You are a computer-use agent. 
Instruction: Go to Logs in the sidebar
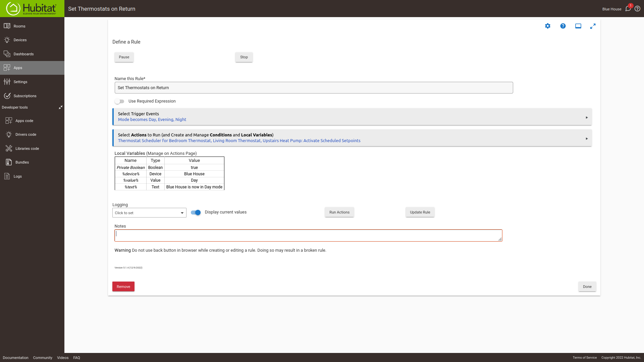click(x=17, y=176)
